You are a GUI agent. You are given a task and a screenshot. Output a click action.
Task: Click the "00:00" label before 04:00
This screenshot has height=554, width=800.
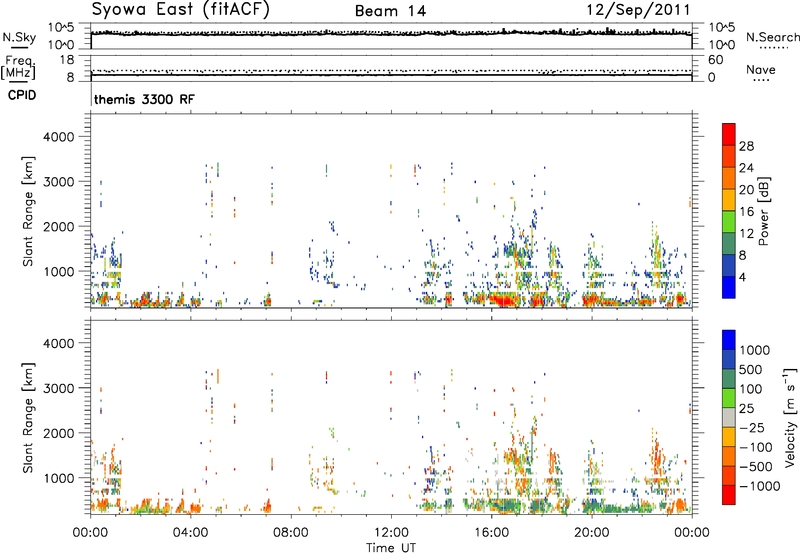pos(90,533)
